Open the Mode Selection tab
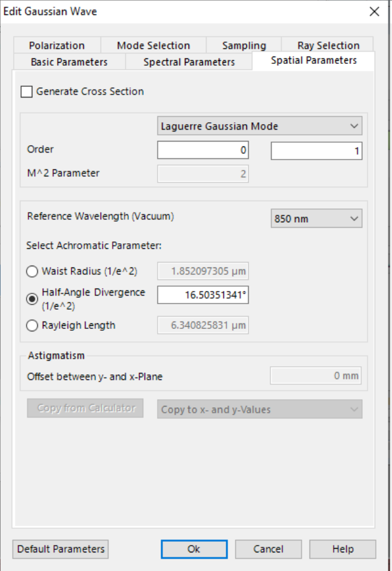The image size is (392, 571). tap(153, 45)
